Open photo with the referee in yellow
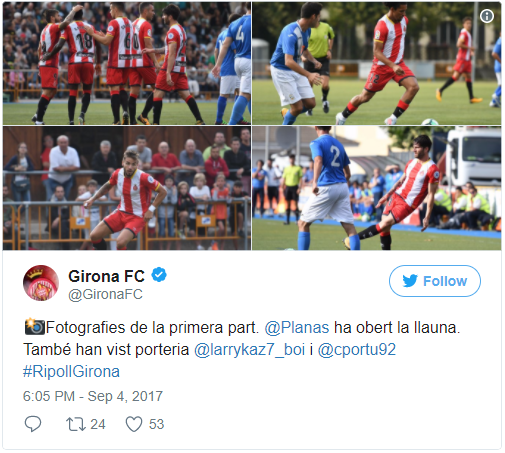 point(377,63)
